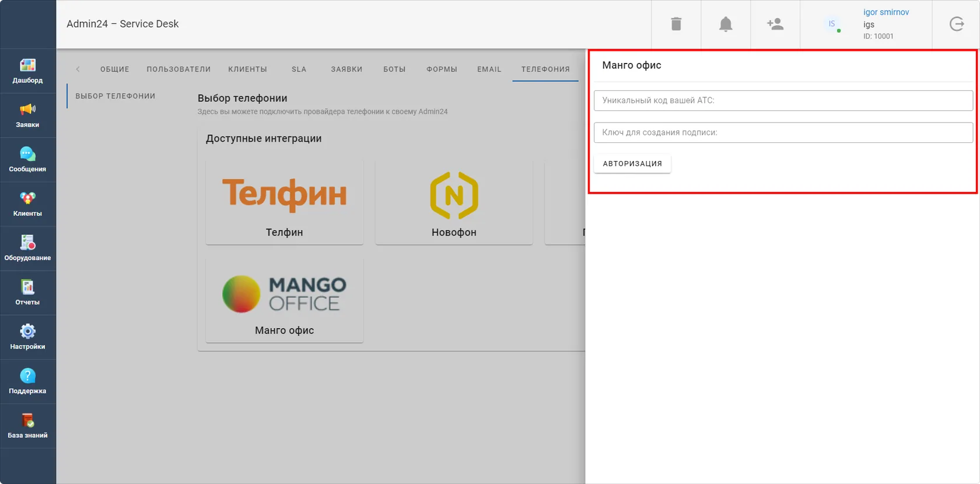Select ВЫБОР ТЕЛЕФОНИИ side menu item
Viewport: 980px width, 484px height.
pos(116,96)
